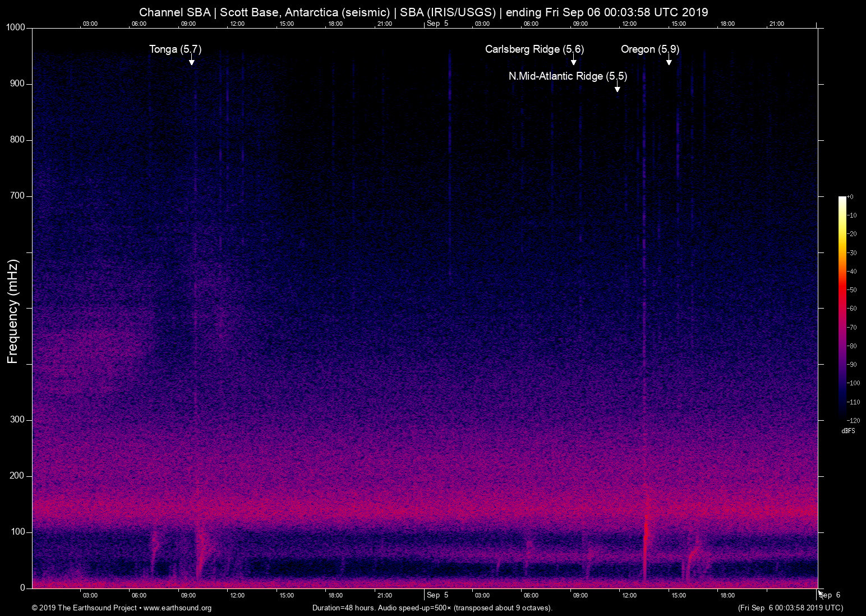Select the Sep 6 marker on bottom axis
This screenshot has height=616, width=866.
pyautogui.click(x=830, y=595)
